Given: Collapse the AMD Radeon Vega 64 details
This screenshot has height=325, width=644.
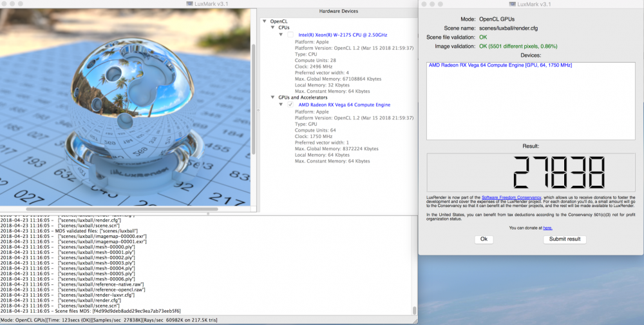Looking at the screenshot, I should click(x=281, y=105).
